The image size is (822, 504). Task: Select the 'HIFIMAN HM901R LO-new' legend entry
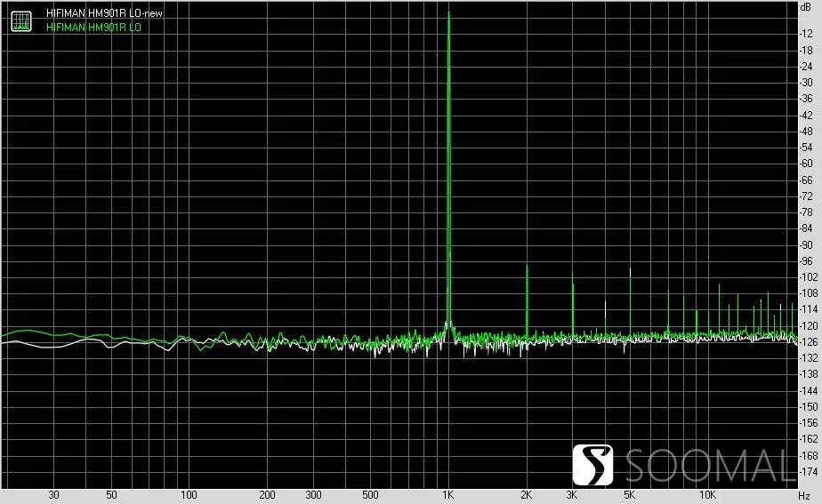point(104,13)
